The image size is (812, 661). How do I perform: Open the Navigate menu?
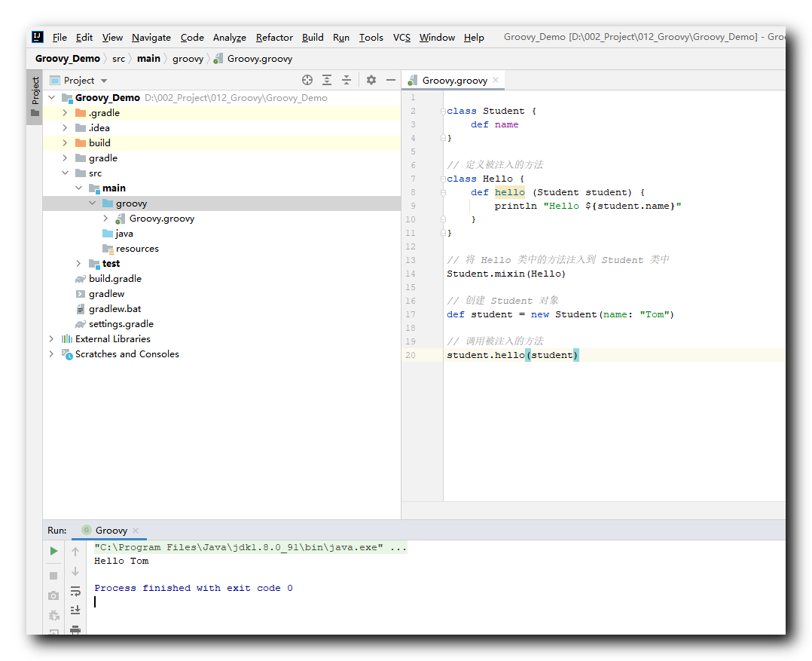(151, 37)
